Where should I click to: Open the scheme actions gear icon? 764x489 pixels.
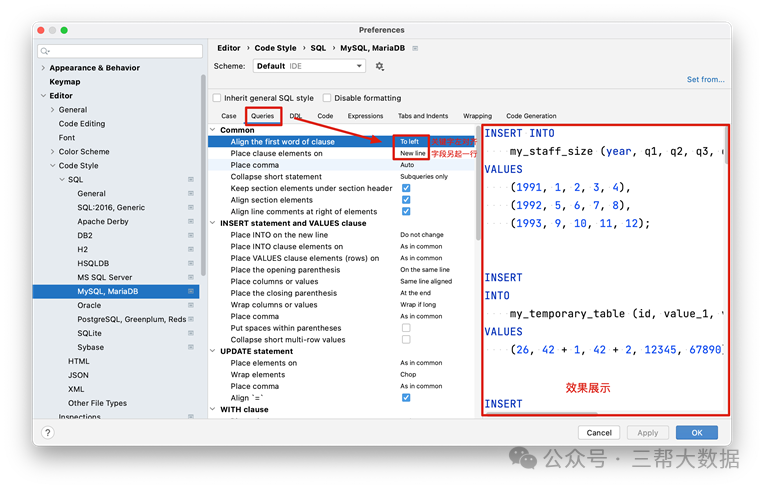tap(380, 66)
